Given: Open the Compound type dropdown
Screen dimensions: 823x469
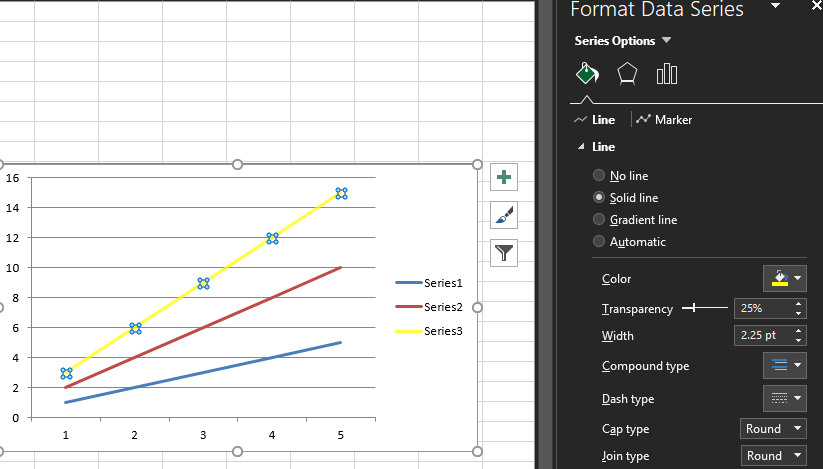Looking at the screenshot, I should click(x=785, y=365).
